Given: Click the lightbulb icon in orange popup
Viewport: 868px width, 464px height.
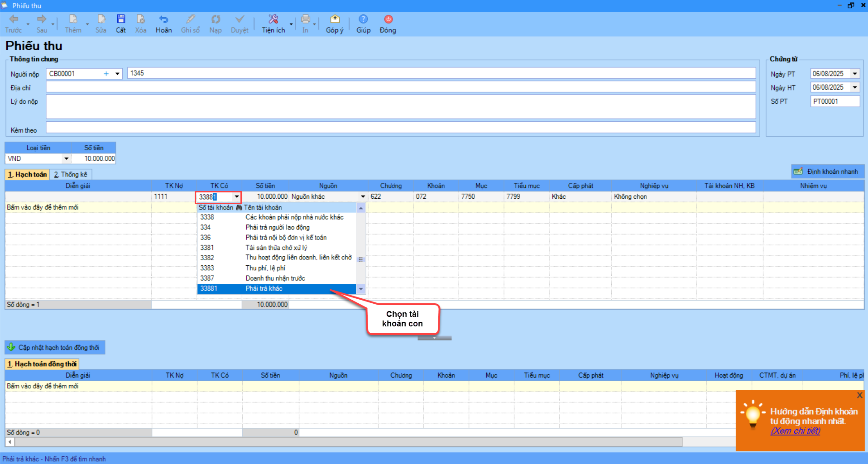Looking at the screenshot, I should point(753,414).
